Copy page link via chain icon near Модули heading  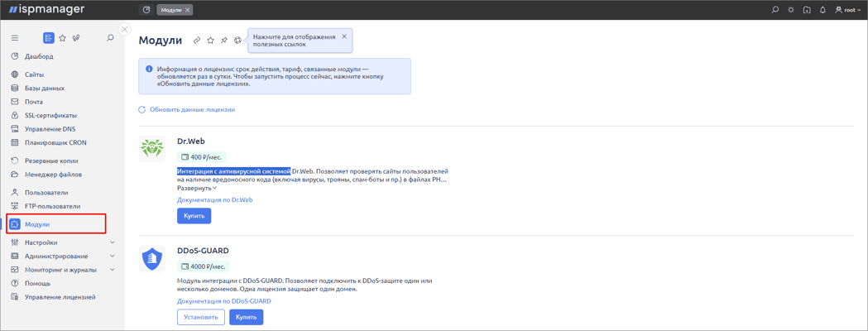click(x=196, y=41)
